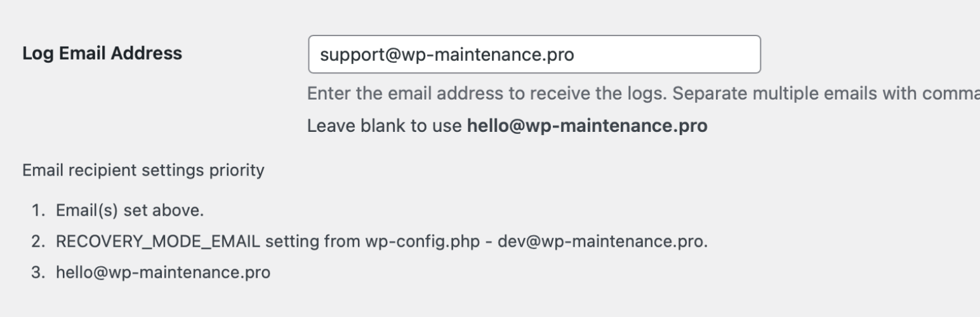Click the Log Email Address label
This screenshot has height=317, width=980.
click(102, 54)
